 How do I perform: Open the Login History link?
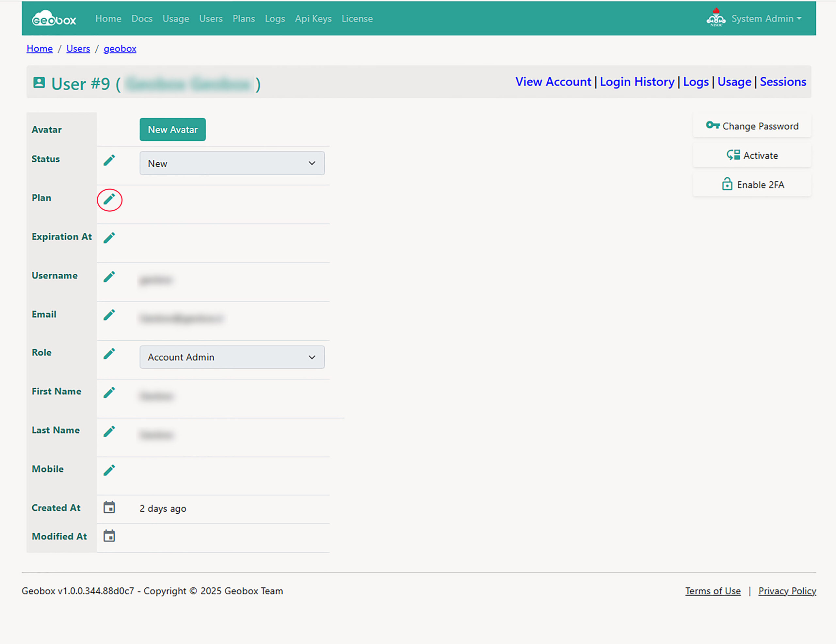coord(636,82)
